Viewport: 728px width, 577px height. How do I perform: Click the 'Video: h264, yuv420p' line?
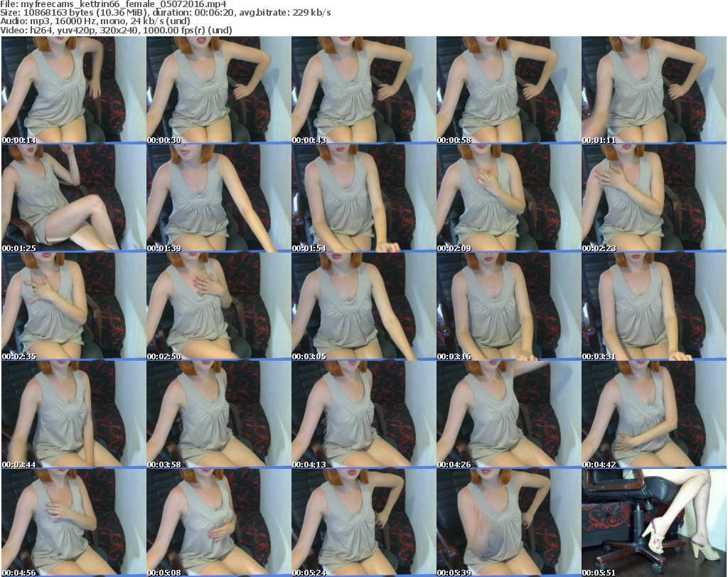click(116, 30)
